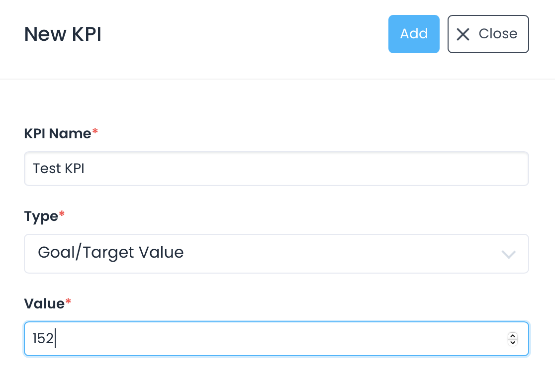Click the red asterisk beside Type
The height and width of the screenshot is (392, 555).
[62, 215]
